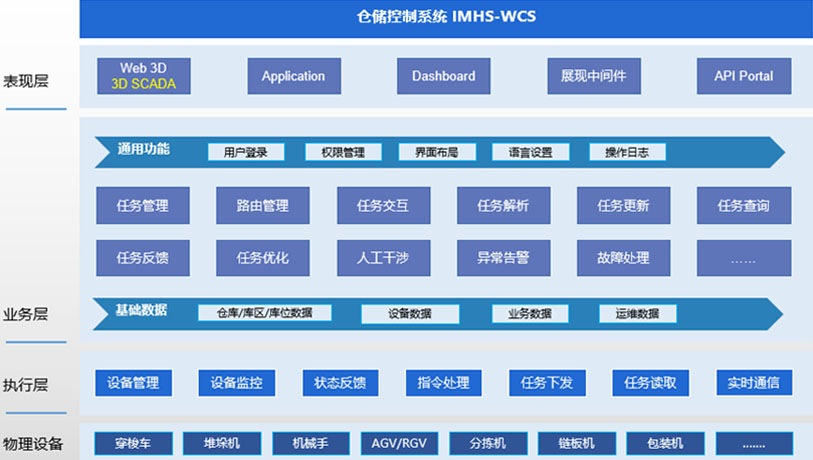Click the 穿梭车 device box
The width and height of the screenshot is (813, 460).
pyautogui.click(x=133, y=443)
